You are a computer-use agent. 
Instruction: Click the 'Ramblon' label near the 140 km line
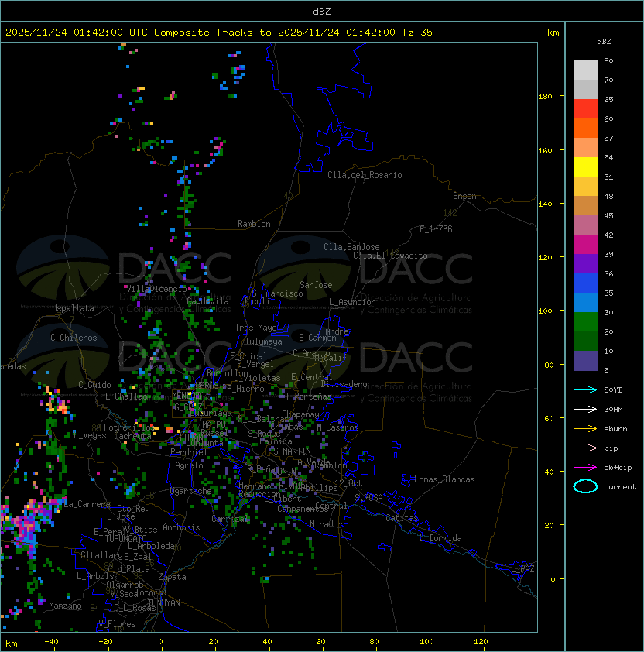254,224
